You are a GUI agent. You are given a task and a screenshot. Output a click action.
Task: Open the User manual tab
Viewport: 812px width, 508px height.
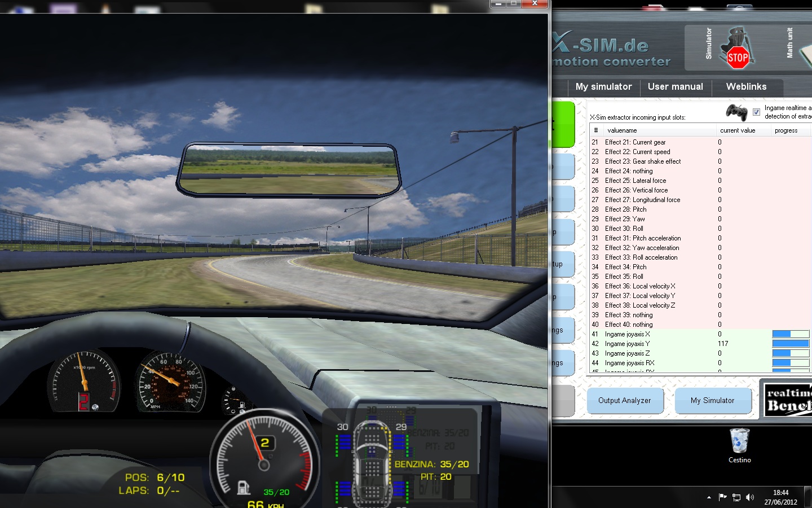(x=676, y=86)
